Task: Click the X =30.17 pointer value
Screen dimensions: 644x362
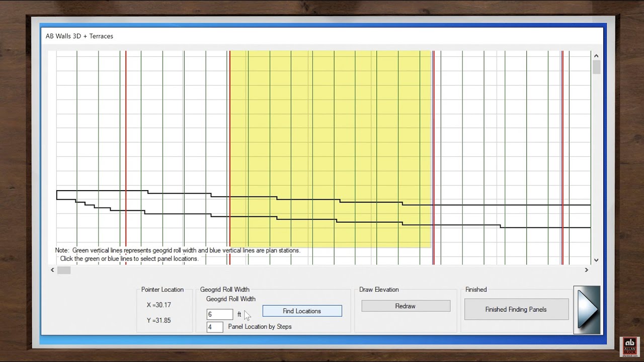Action: pos(158,305)
